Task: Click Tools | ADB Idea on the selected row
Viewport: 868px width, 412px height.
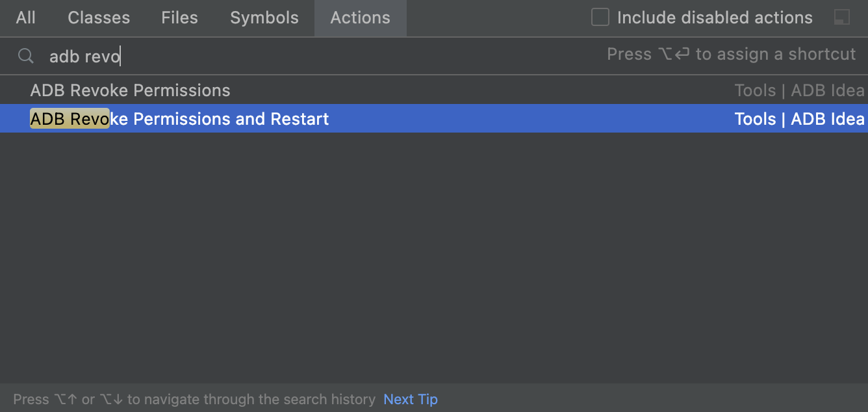Action: click(x=799, y=119)
